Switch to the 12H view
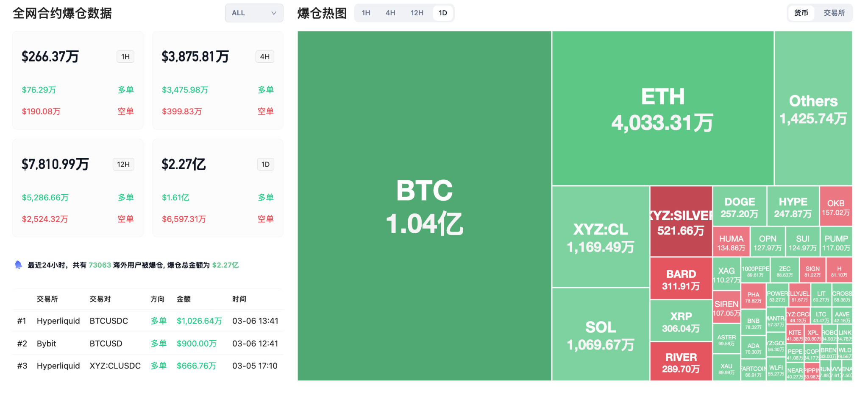Screen dimensions: 868x397 coord(416,13)
